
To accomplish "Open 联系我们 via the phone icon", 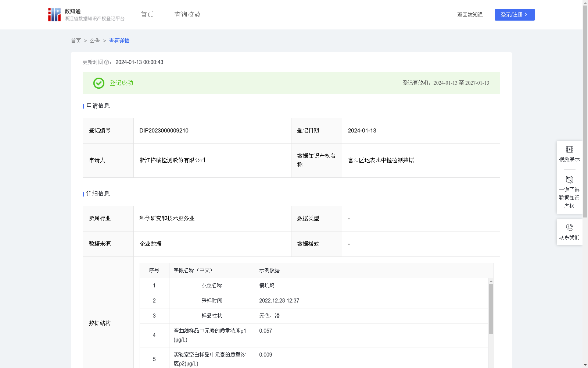I will click(x=569, y=228).
